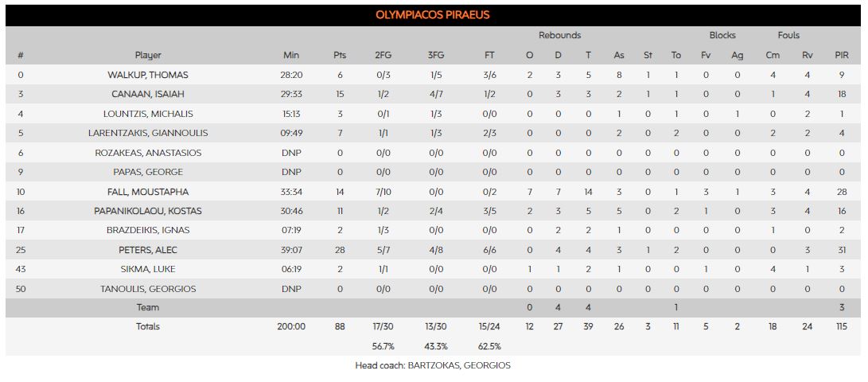Open LARENTZAKIS, GIANNOULIS player page
868x382 pixels.
(148, 134)
